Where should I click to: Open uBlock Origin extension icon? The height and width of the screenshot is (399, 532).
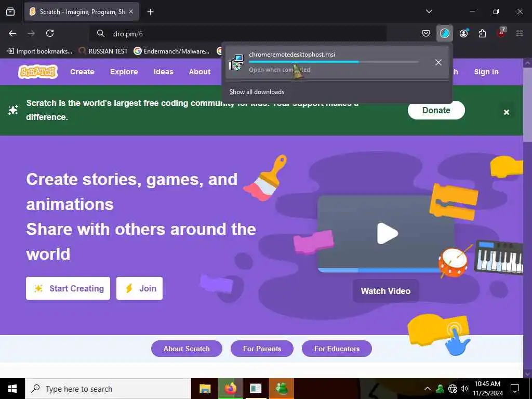click(501, 33)
